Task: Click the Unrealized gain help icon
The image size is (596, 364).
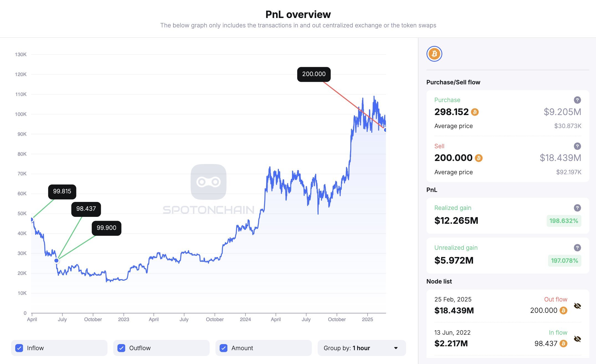Action: (x=577, y=248)
